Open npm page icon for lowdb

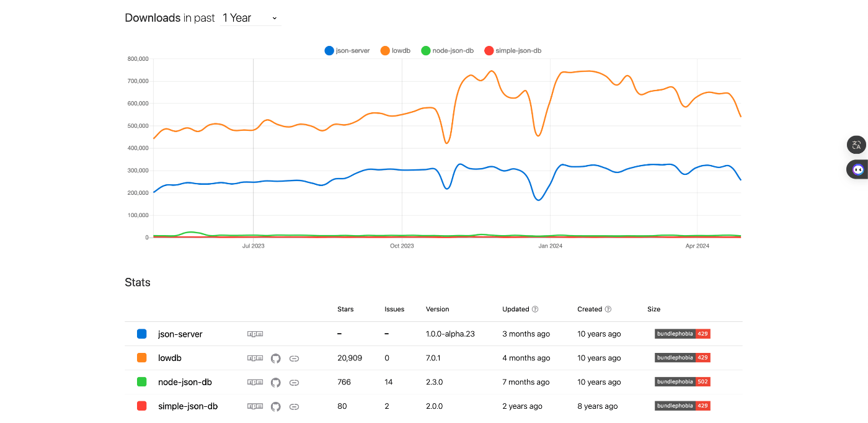[255, 358]
